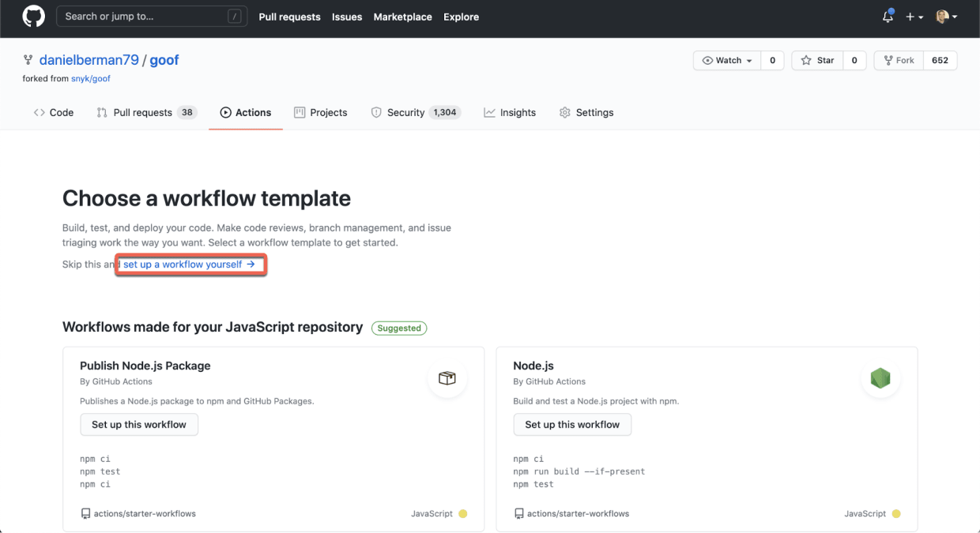Open Issues in the top navigation
Image resolution: width=980 pixels, height=533 pixels.
click(x=347, y=17)
